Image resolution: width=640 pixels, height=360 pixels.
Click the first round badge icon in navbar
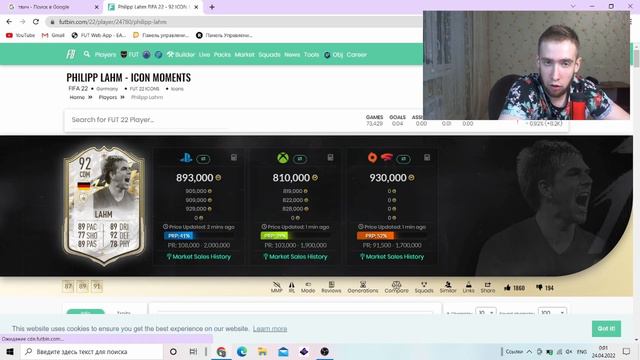[x=147, y=54]
